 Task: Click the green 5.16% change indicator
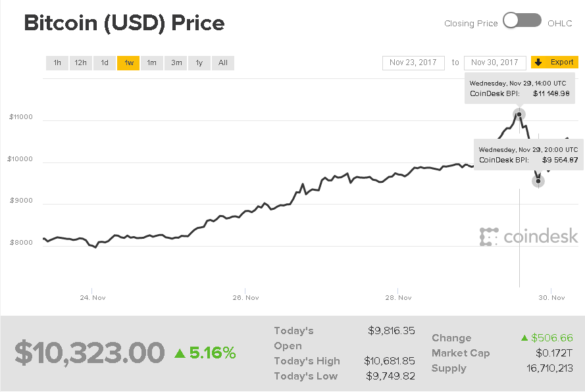tap(205, 353)
